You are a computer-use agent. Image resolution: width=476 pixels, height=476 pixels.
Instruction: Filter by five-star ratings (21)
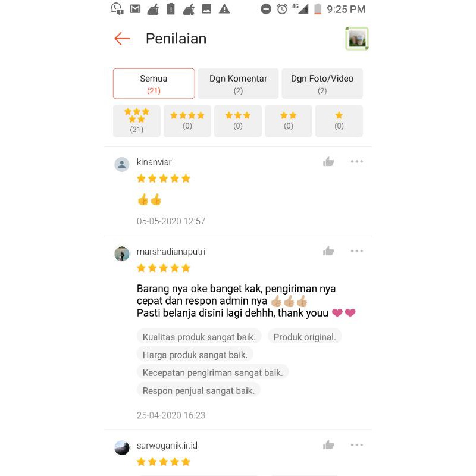coord(137,121)
